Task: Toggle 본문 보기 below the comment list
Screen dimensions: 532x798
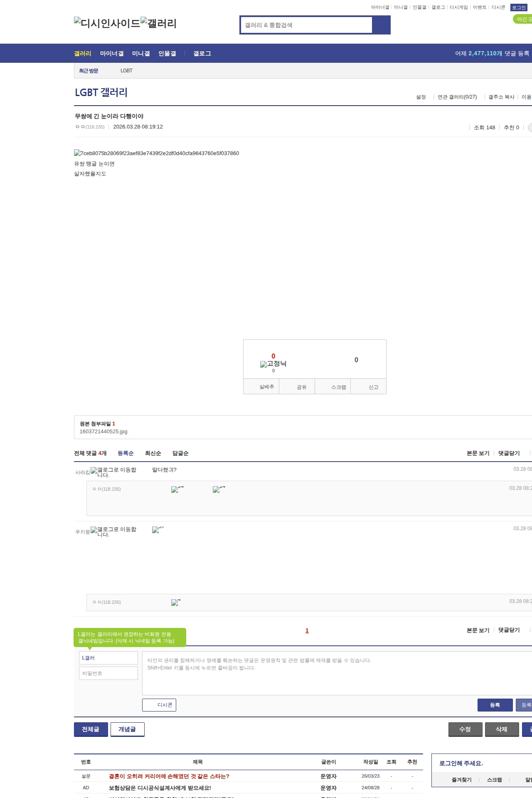Action: click(x=478, y=630)
